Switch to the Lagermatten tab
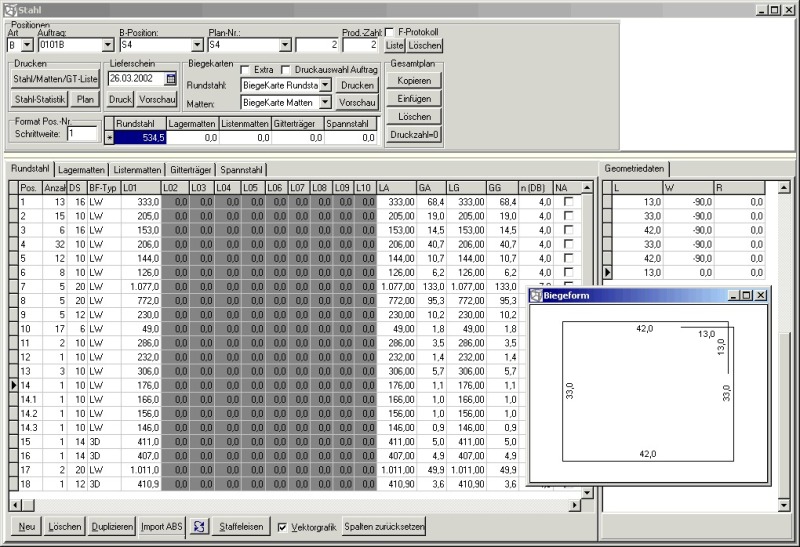Screen dimensions: 800x547 click(x=81, y=170)
